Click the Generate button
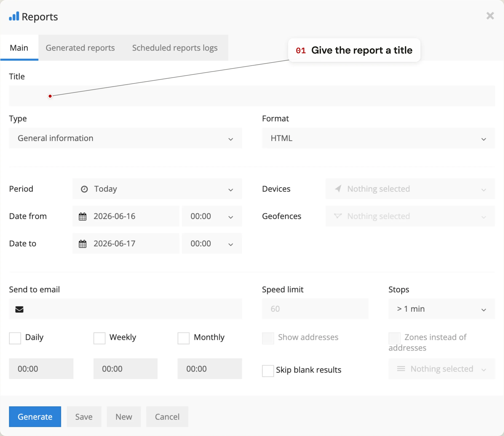The image size is (504, 436). (x=35, y=416)
